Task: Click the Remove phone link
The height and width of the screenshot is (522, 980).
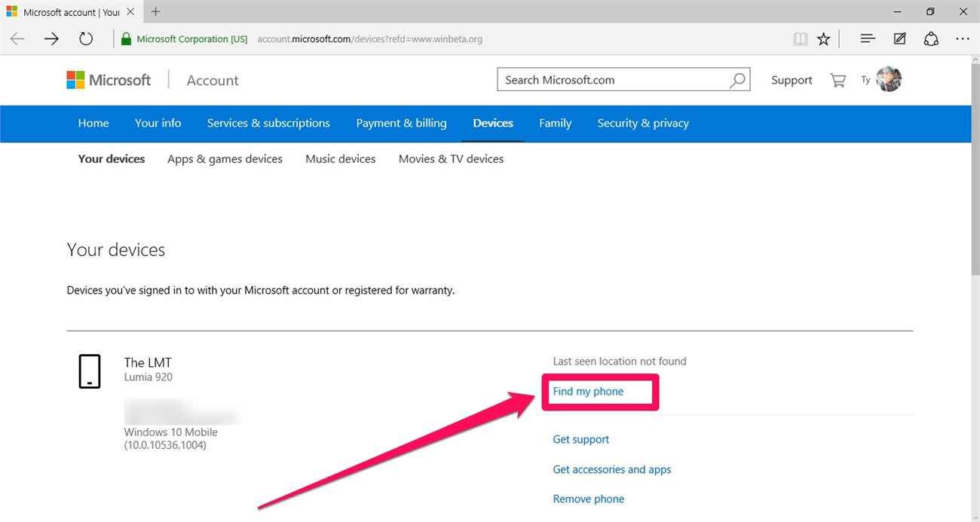Action: [x=589, y=499]
